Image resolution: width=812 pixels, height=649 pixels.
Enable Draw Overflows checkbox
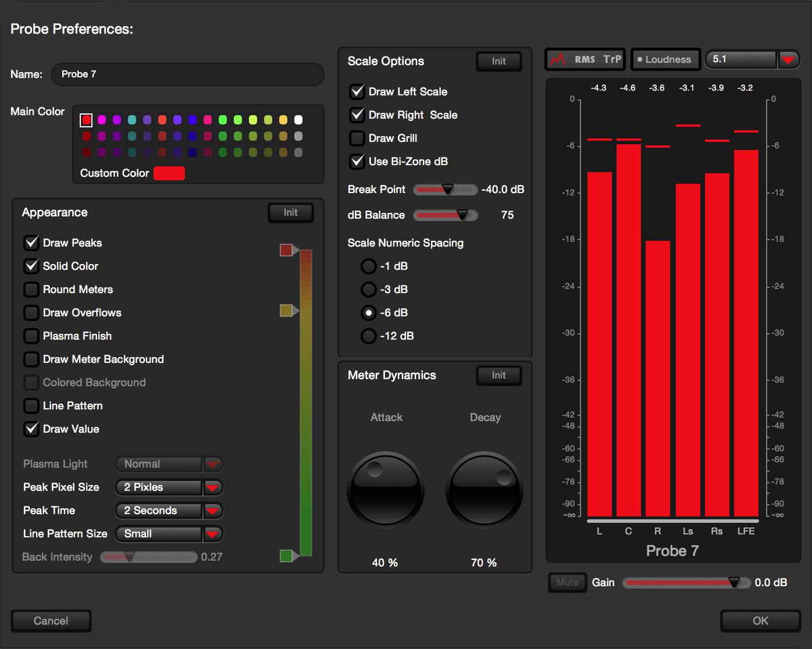pos(31,312)
